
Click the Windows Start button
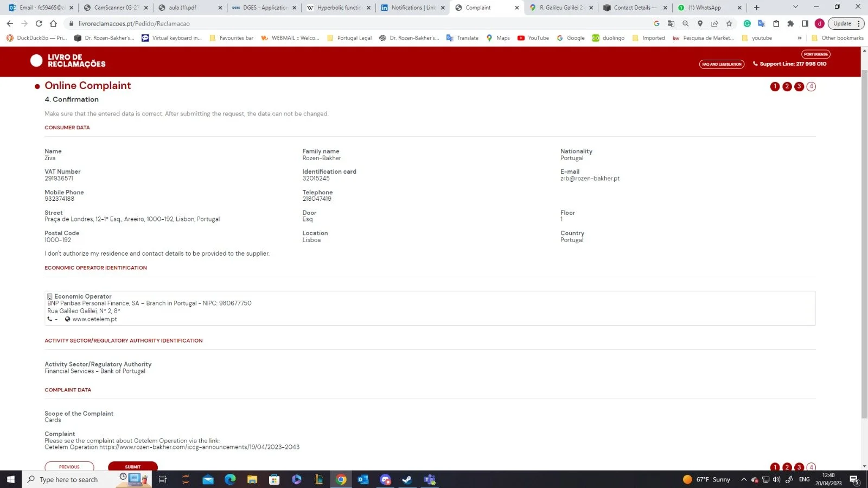click(11, 479)
